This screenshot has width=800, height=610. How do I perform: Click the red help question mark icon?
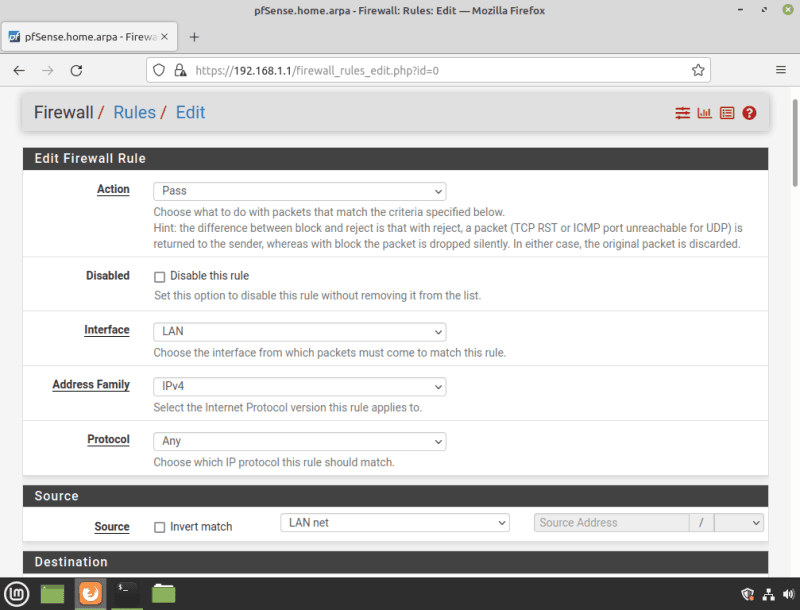pos(749,113)
